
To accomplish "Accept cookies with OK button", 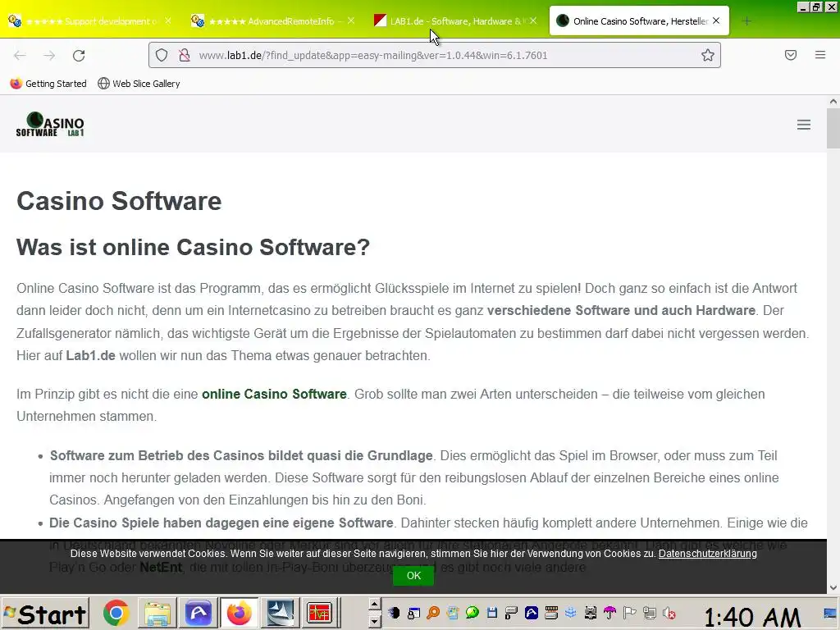I will [x=413, y=575].
